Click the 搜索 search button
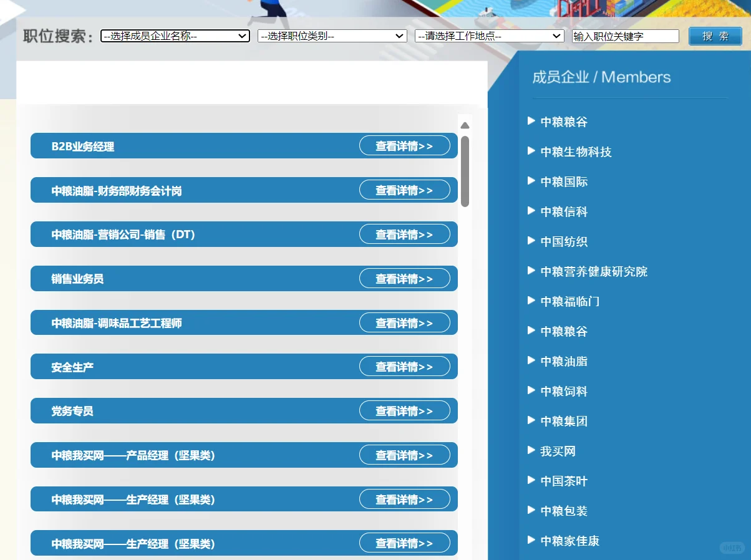Viewport: 751px width, 560px height. click(715, 36)
